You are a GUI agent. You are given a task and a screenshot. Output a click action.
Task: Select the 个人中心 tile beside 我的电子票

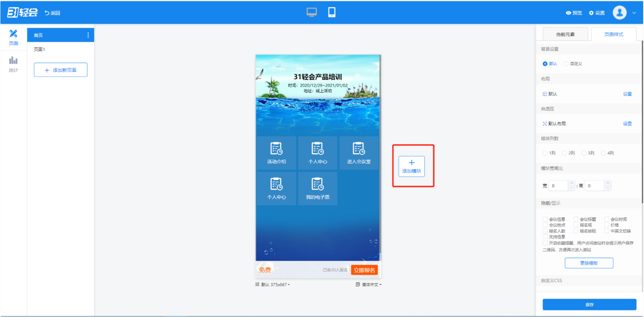(276, 188)
